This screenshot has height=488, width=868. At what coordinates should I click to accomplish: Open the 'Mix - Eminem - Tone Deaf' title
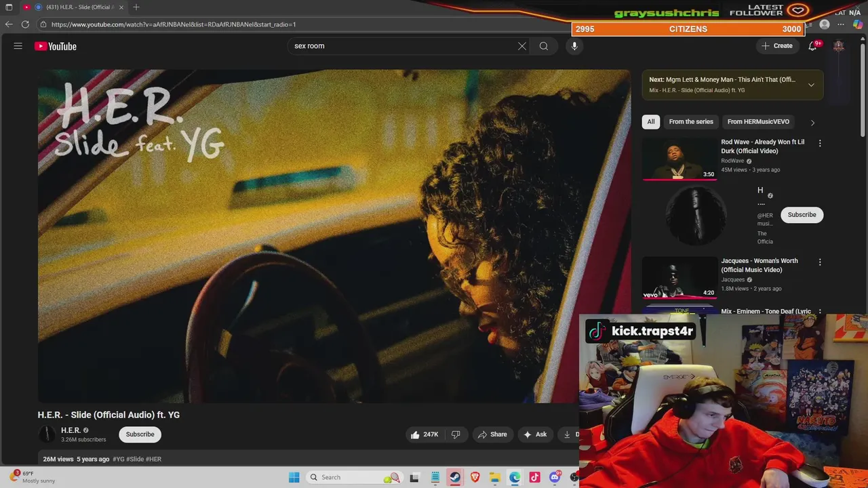pos(766,311)
